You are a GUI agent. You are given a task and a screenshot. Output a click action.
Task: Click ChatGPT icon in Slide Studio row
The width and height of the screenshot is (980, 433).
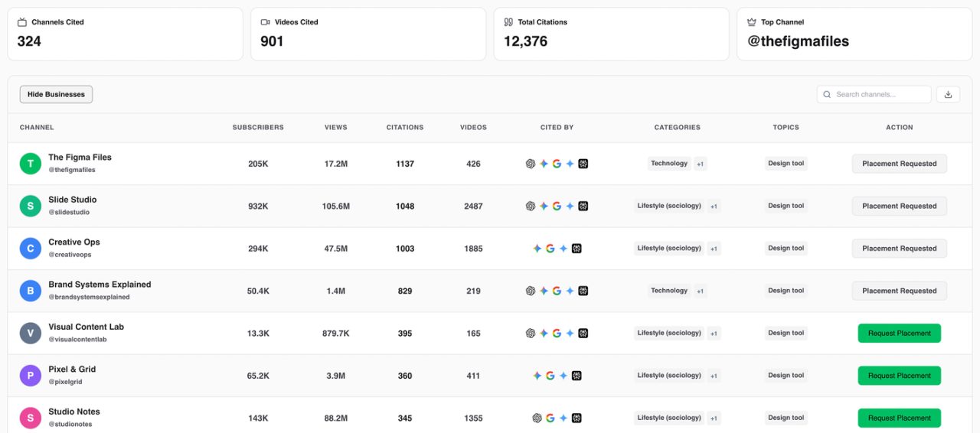531,206
